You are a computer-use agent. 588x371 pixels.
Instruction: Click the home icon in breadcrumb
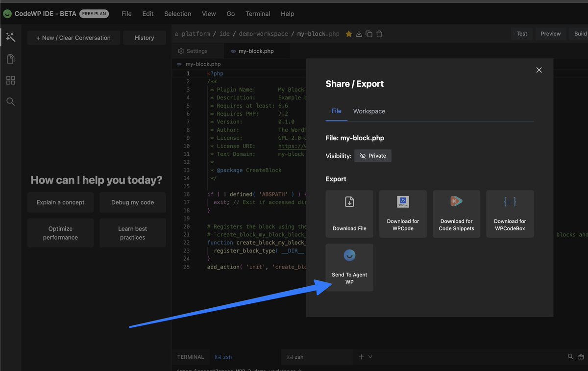click(177, 34)
